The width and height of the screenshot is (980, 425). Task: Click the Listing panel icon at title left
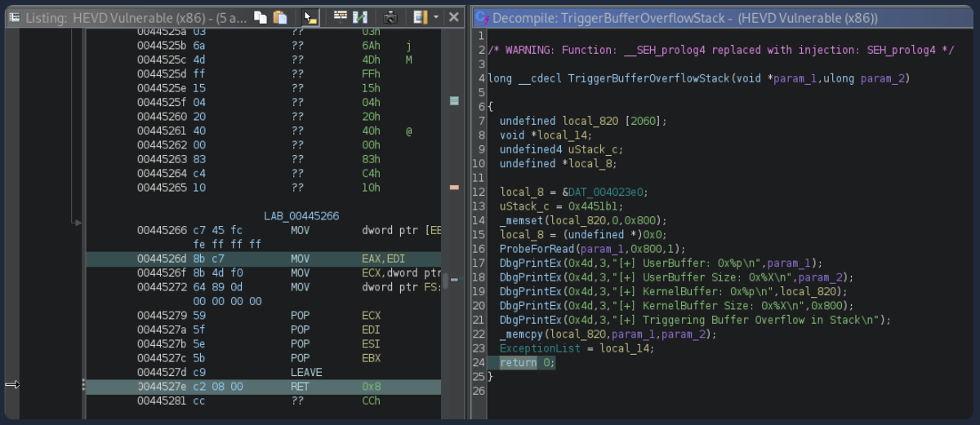(x=14, y=16)
